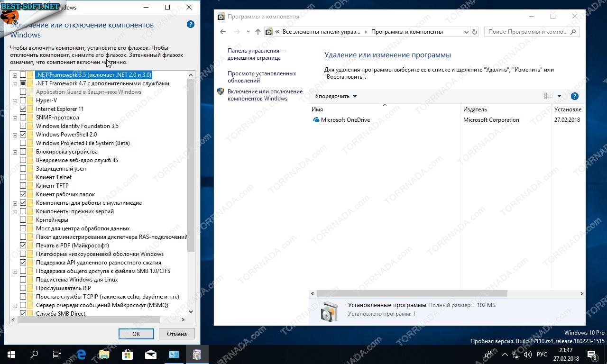The height and width of the screenshot is (364, 607).
Task: Click the РУС input language indicator
Action: tap(542, 355)
